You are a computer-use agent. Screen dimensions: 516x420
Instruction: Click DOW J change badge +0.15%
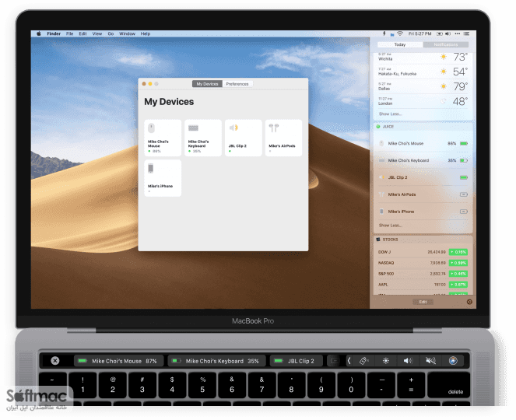point(458,252)
